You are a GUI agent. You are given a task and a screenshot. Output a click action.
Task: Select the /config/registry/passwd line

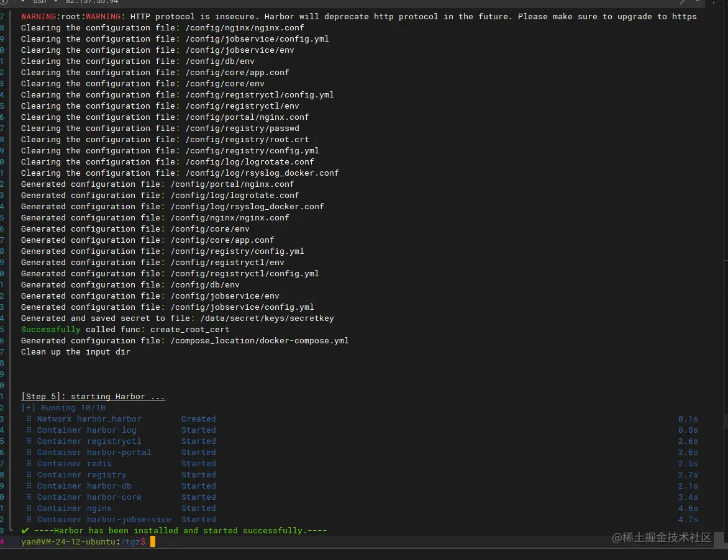click(160, 128)
